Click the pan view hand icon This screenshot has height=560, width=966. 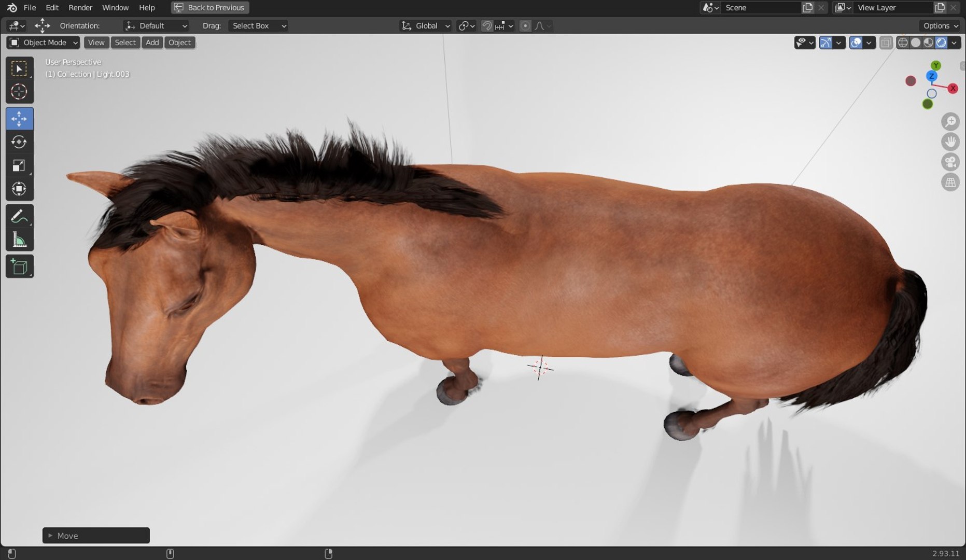tap(950, 142)
